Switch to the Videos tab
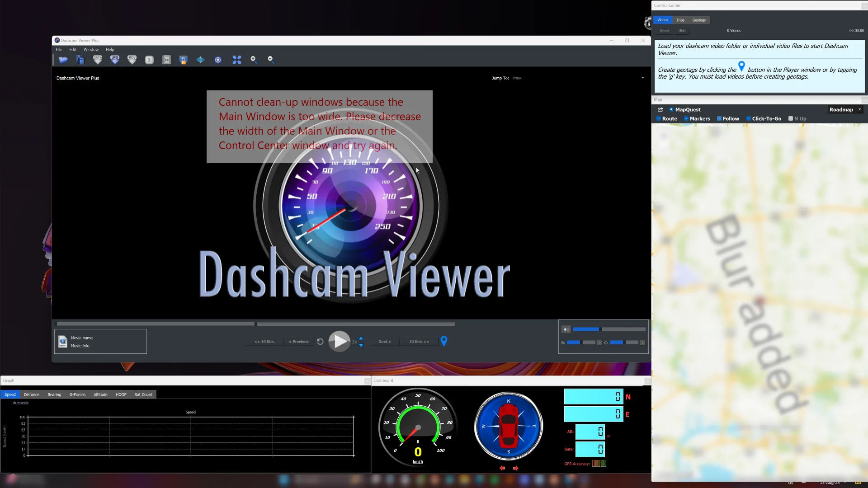Image resolution: width=868 pixels, height=488 pixels. [663, 20]
